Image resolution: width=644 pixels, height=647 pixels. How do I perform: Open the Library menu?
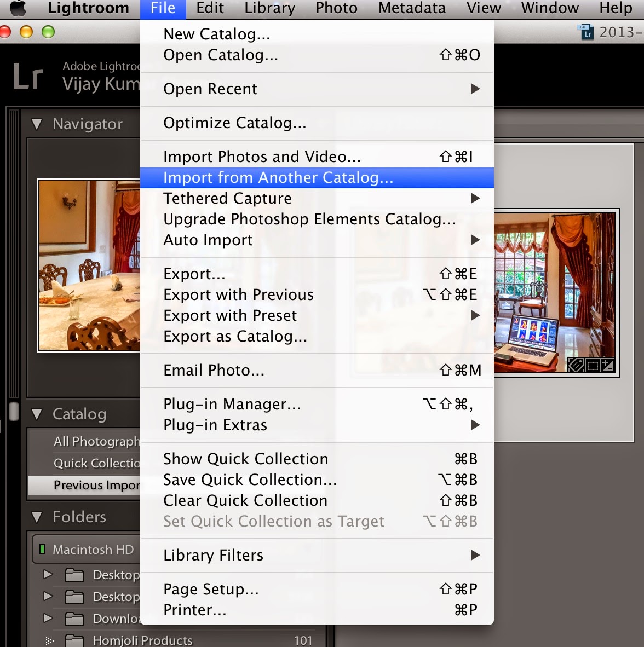click(269, 8)
